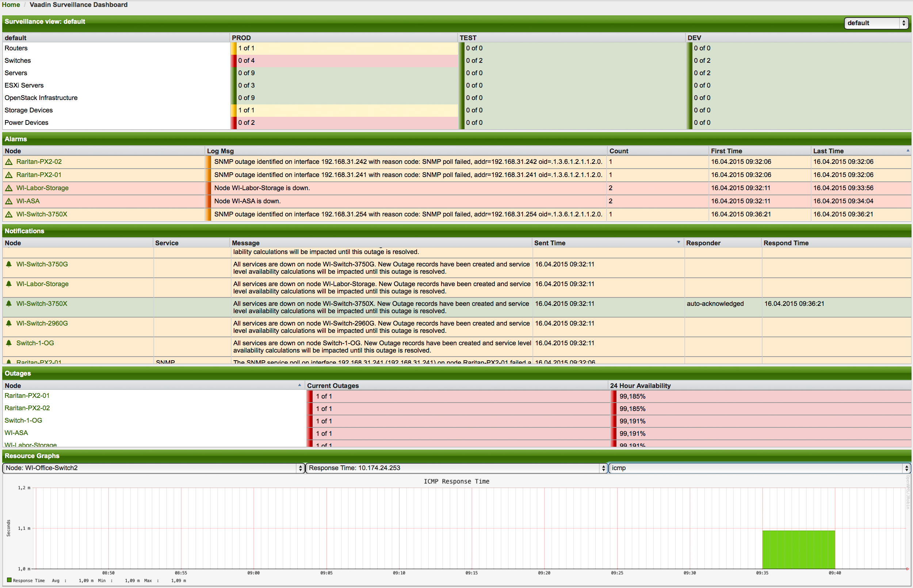Open WI-ASA node in Outages list

pos(16,433)
